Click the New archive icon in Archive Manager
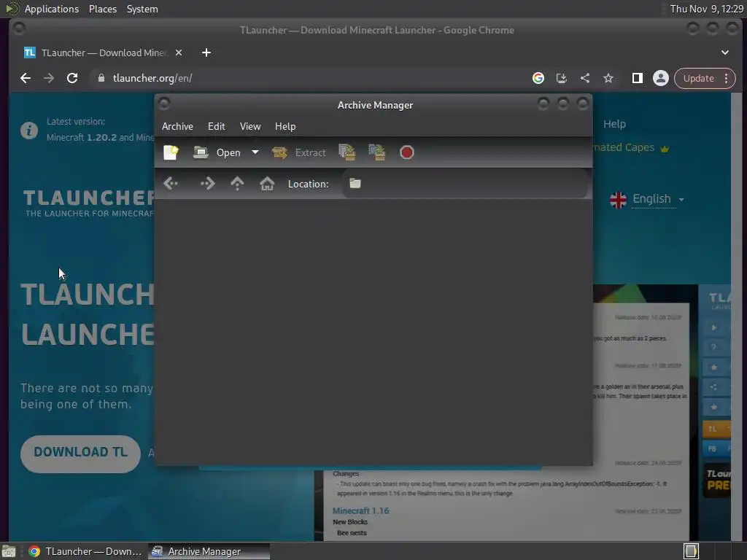The height and width of the screenshot is (560, 747). [171, 152]
